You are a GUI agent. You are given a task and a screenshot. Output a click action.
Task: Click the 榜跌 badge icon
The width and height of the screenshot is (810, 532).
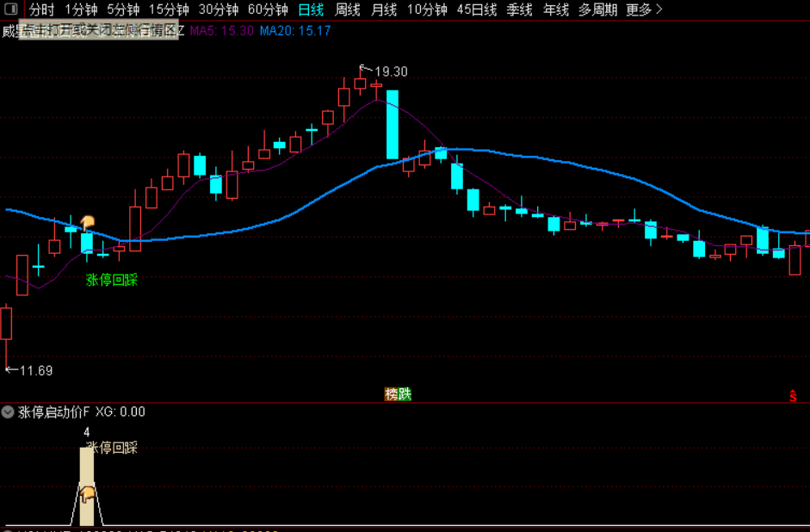(x=398, y=394)
